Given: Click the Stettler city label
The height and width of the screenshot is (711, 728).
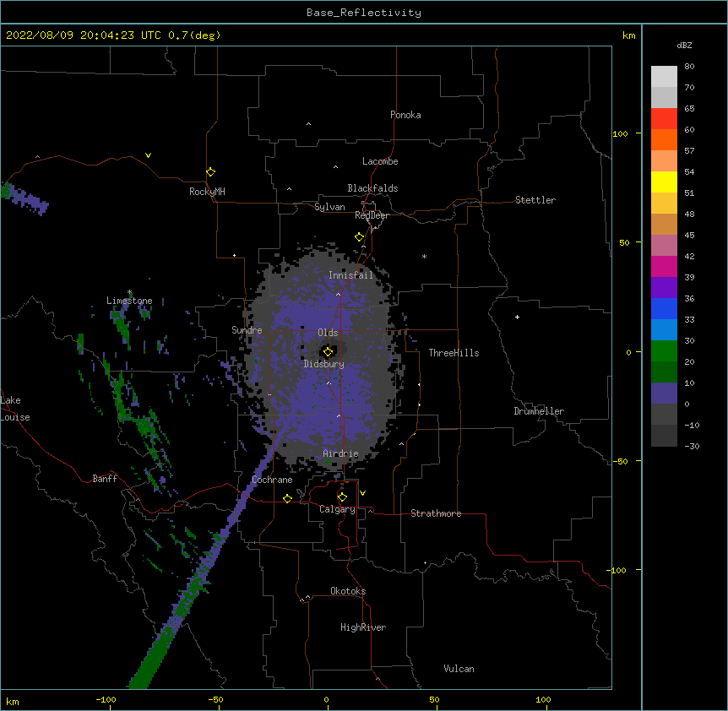Looking at the screenshot, I should tap(535, 200).
